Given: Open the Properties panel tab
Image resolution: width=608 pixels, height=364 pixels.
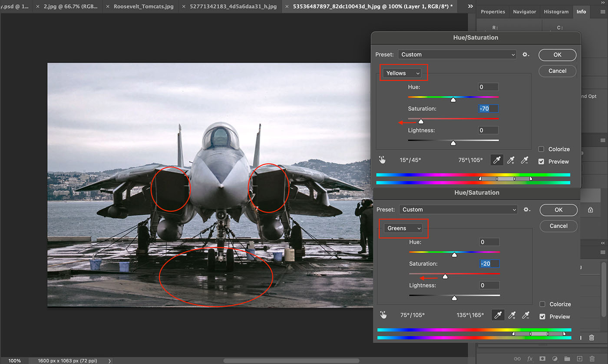Looking at the screenshot, I should point(493,12).
